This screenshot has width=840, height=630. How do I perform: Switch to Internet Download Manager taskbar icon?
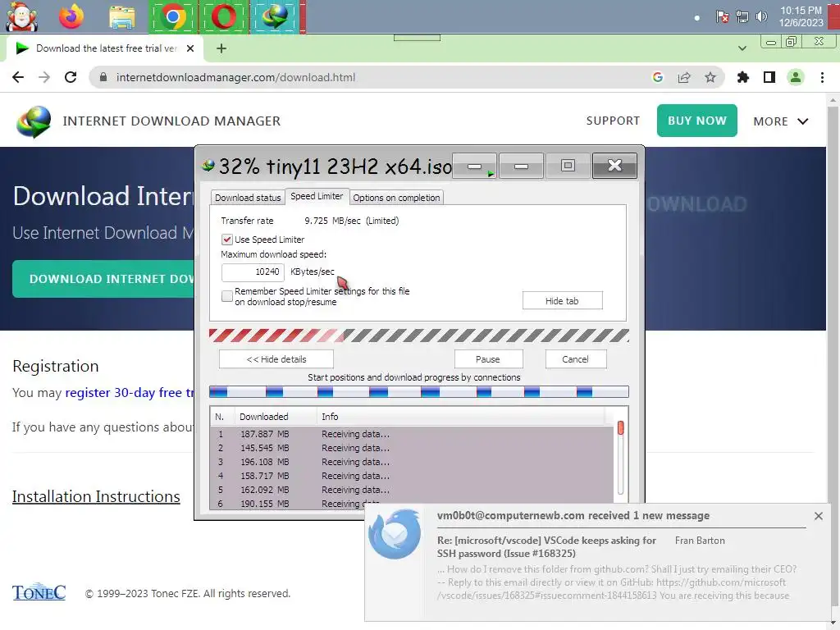[x=275, y=16]
